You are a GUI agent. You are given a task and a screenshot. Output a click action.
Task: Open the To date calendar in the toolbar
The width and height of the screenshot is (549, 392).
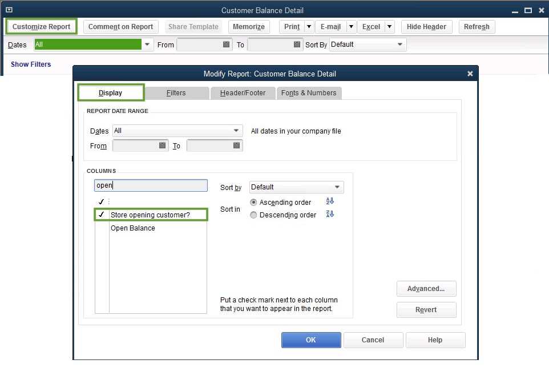coord(297,45)
